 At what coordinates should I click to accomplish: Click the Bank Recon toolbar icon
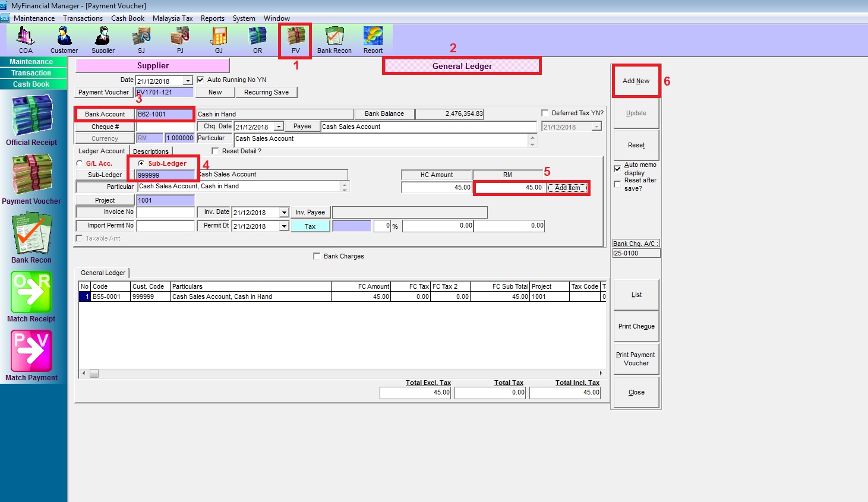(334, 38)
